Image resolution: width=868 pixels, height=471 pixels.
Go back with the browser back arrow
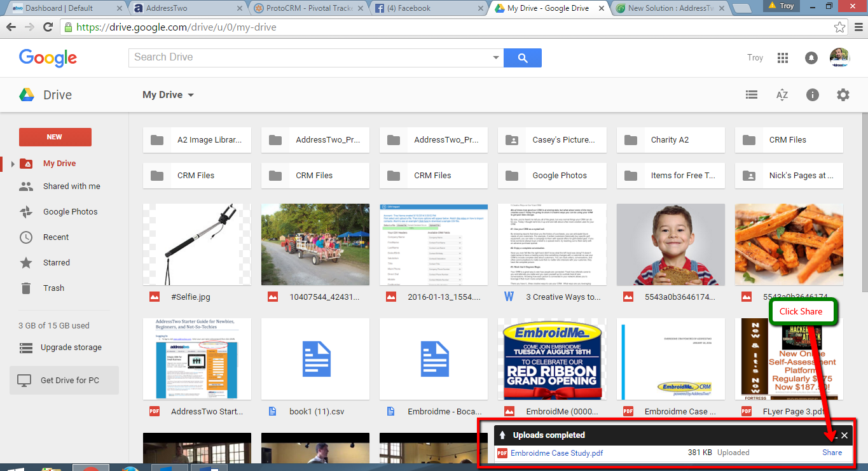(11, 27)
